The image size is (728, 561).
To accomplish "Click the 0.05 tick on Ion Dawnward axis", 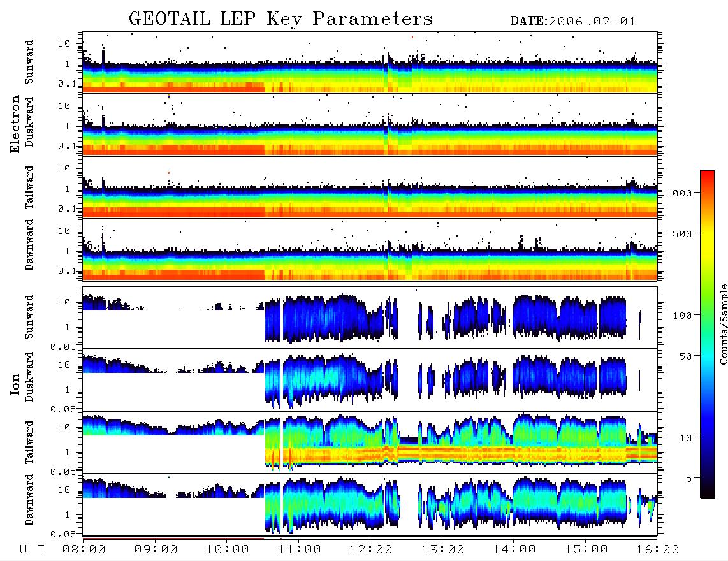I will [x=63, y=534].
